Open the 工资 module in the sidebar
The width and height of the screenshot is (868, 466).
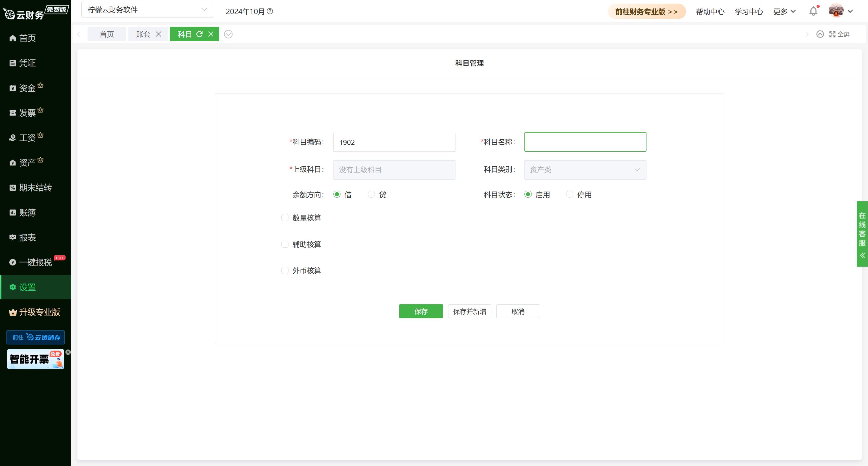click(x=27, y=137)
